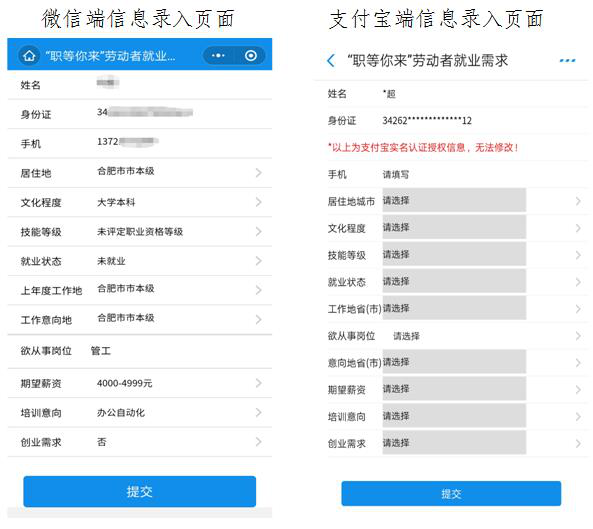The width and height of the screenshot is (593, 529).
Task: Open 上年度工作地 selector in WeChat form
Action: click(x=140, y=290)
